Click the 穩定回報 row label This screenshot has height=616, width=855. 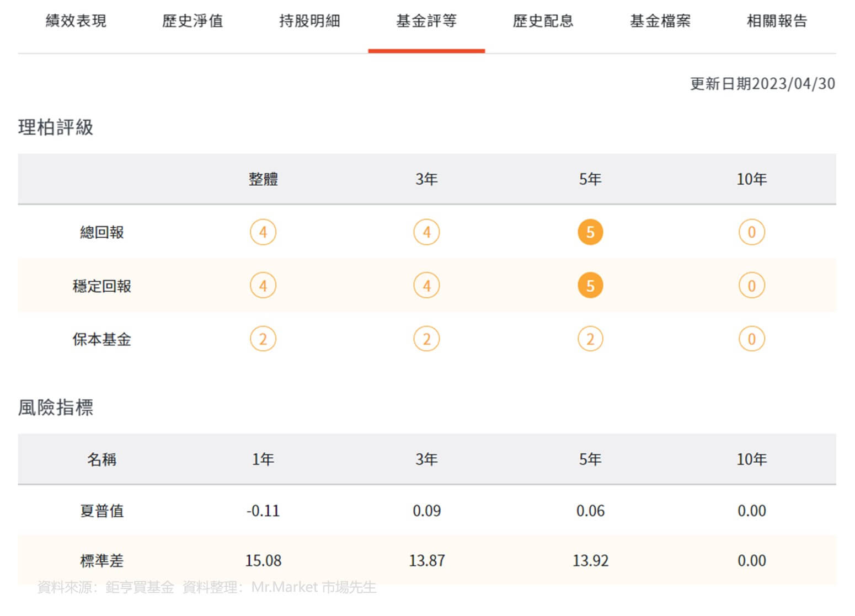pyautogui.click(x=102, y=286)
